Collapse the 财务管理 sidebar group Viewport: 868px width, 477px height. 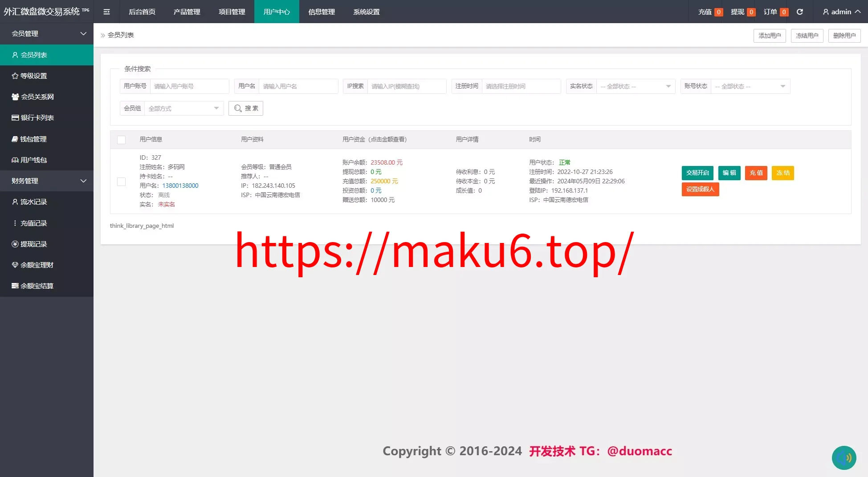tap(47, 181)
